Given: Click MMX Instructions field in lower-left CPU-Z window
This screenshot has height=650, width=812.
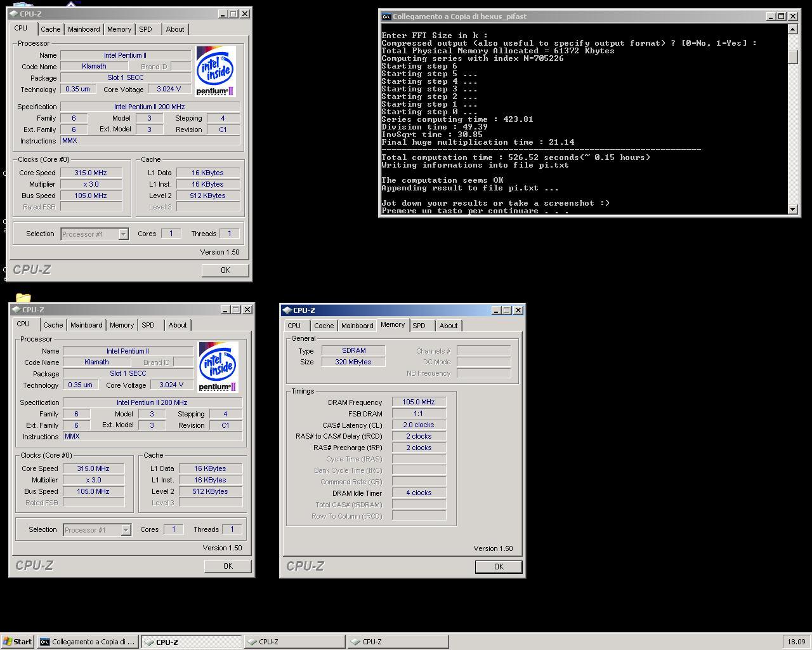Looking at the screenshot, I should (x=152, y=437).
